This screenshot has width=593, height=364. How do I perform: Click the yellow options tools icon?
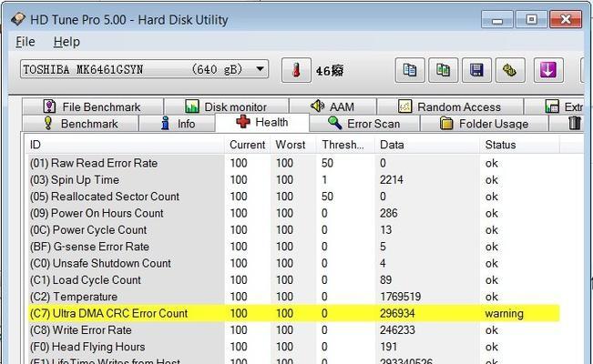click(x=510, y=70)
